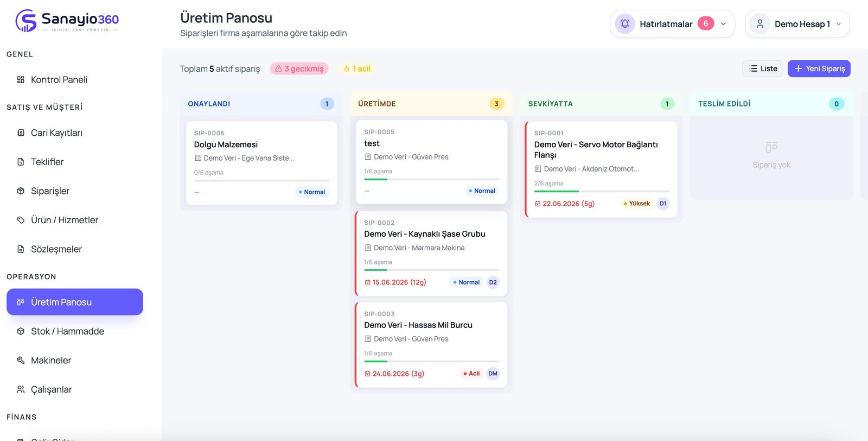The width and height of the screenshot is (868, 441).
Task: Click the ÜRETİMDE column count badge
Action: (496, 104)
